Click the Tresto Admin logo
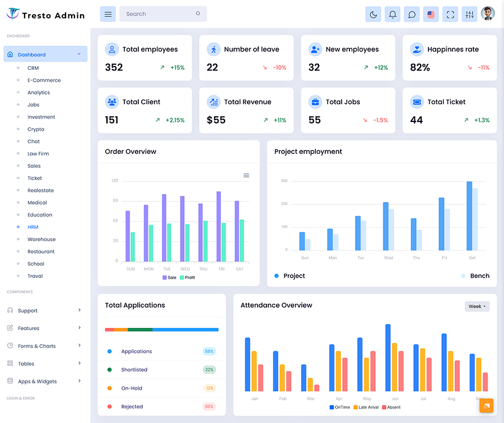 pyautogui.click(x=45, y=15)
